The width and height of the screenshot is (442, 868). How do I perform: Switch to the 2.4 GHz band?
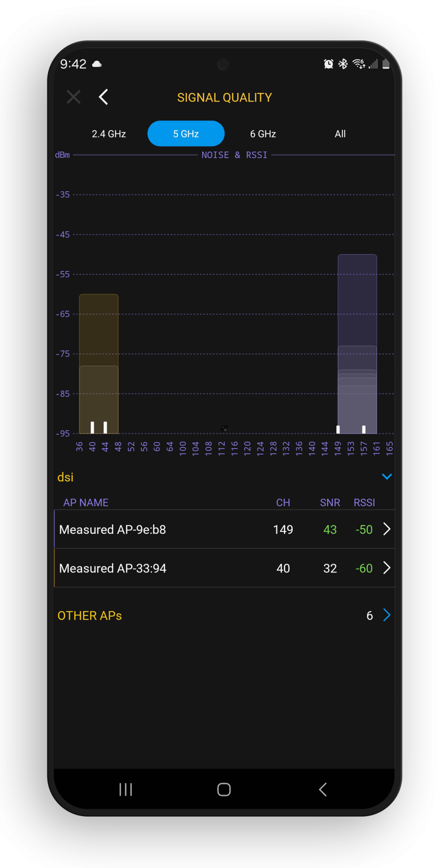pyautogui.click(x=109, y=134)
